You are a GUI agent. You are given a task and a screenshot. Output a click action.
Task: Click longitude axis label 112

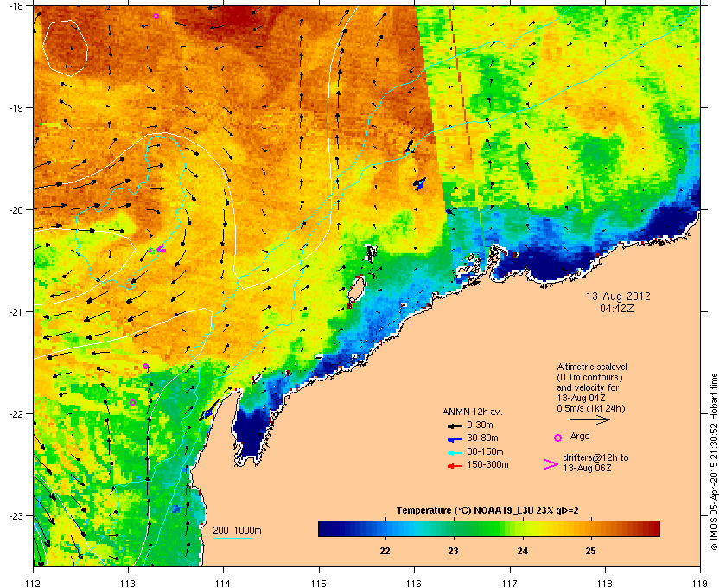click(x=34, y=583)
